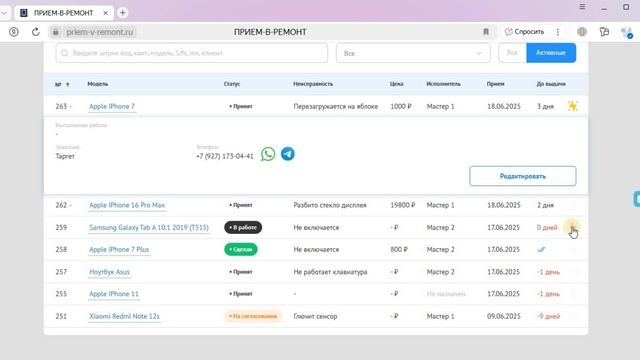Click the customer name Таргет
Screen dimensions: 640x360
pyautogui.click(x=65, y=156)
